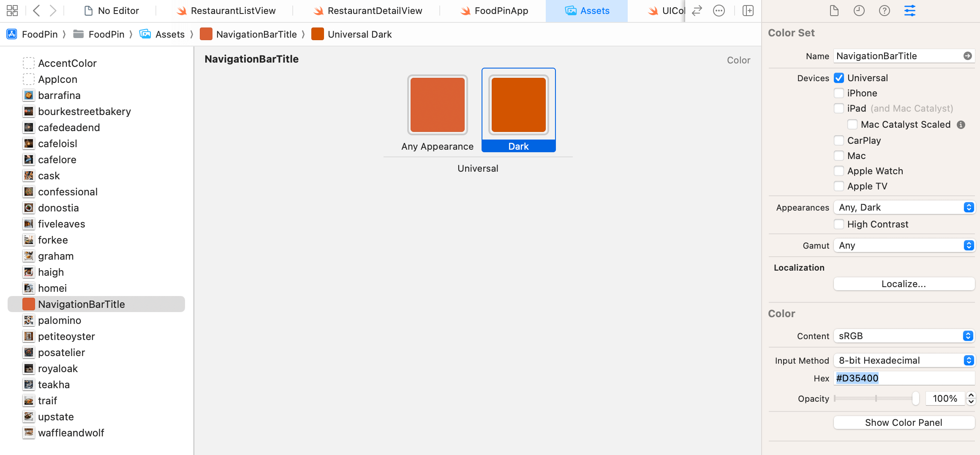Open the Input Method dropdown
The width and height of the screenshot is (980, 455).
(904, 360)
